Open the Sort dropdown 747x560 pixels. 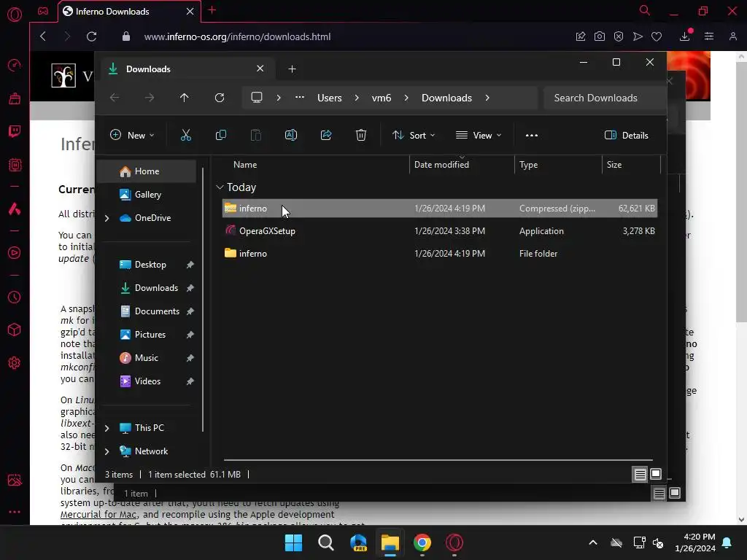coord(414,135)
